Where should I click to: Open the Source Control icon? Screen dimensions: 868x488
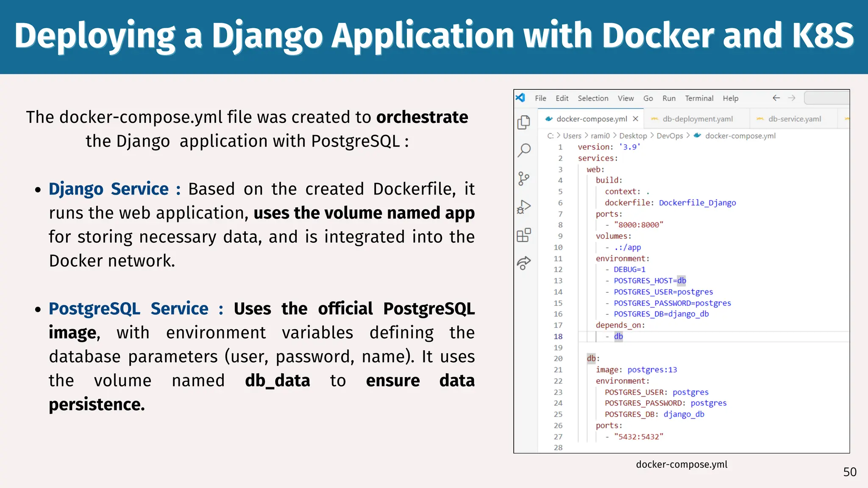[524, 178]
